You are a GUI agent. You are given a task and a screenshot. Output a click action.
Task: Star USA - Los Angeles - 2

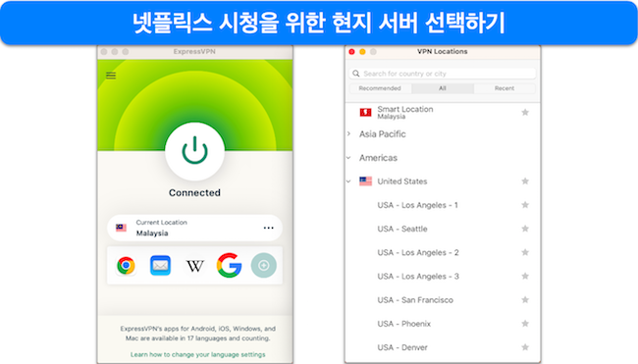point(525,252)
